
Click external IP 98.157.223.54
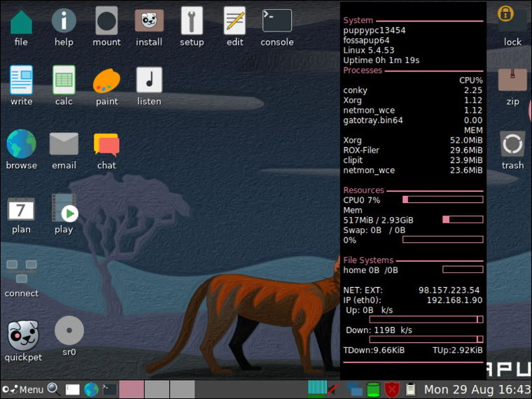(x=449, y=290)
